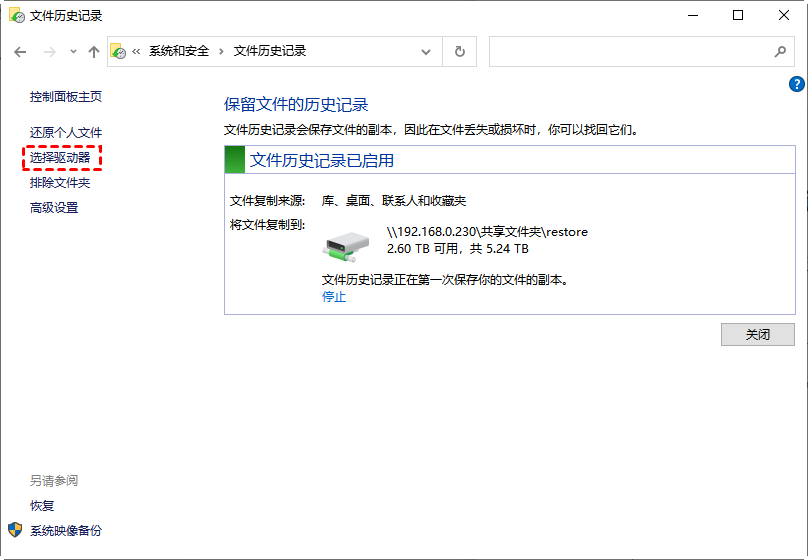The height and width of the screenshot is (560, 808).
Task: Click the 2.60 TB 可用，共 5.24 TB text
Action: coord(458,249)
